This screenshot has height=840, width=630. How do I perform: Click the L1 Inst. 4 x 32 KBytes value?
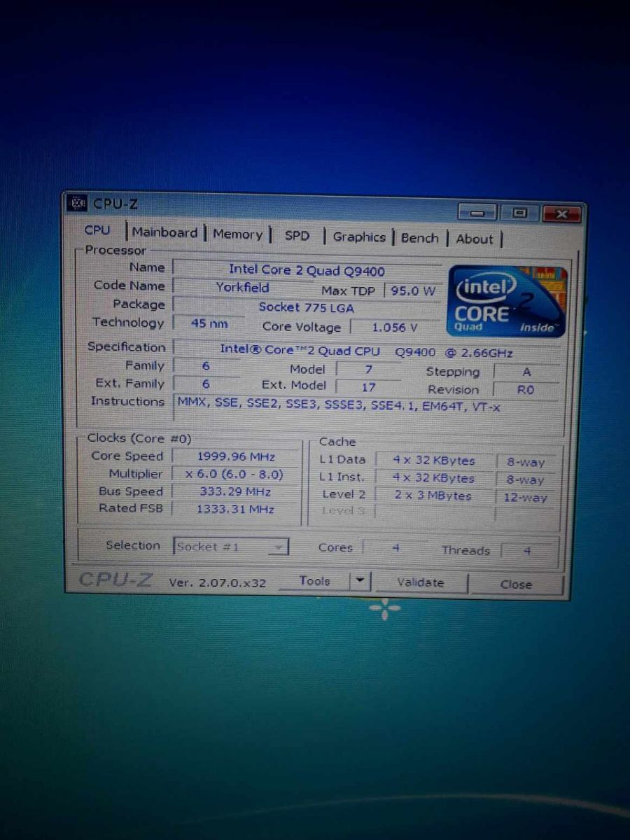pos(433,478)
